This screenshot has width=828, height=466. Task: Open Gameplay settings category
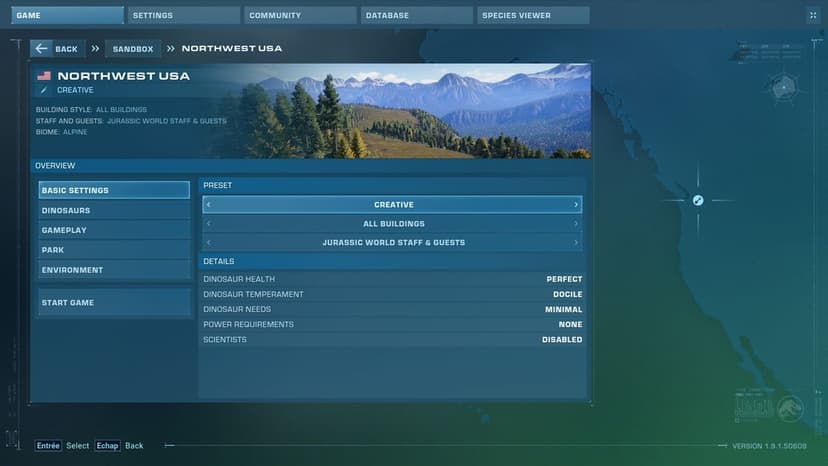coord(114,230)
